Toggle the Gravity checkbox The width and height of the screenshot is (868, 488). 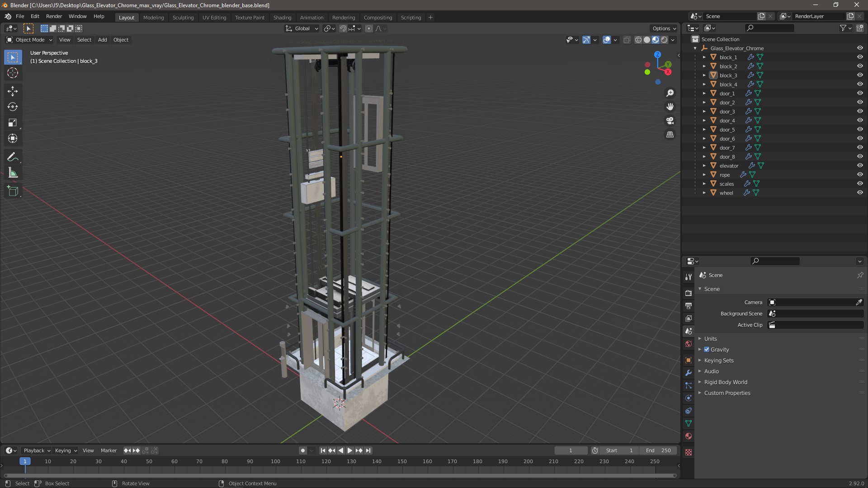point(707,349)
